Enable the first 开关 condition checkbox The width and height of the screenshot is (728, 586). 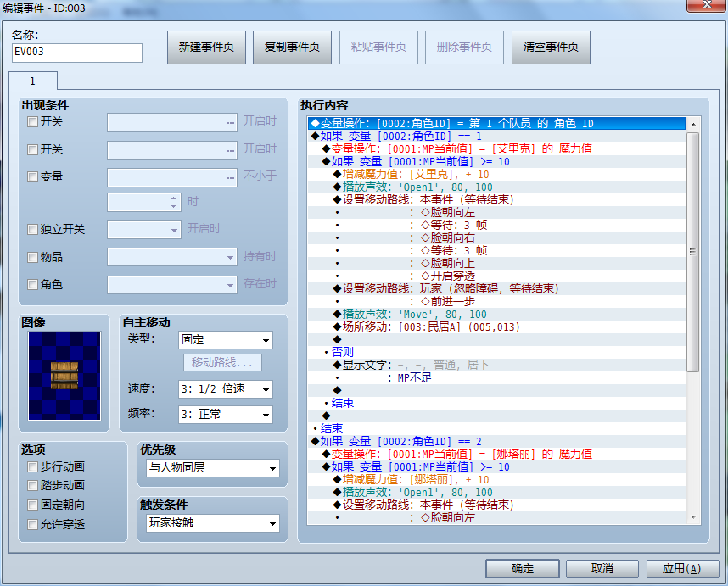click(32, 122)
